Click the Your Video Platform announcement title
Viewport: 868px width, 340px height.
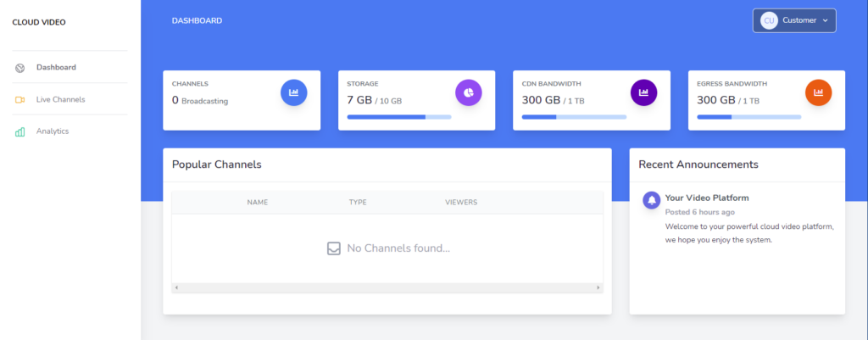707,198
